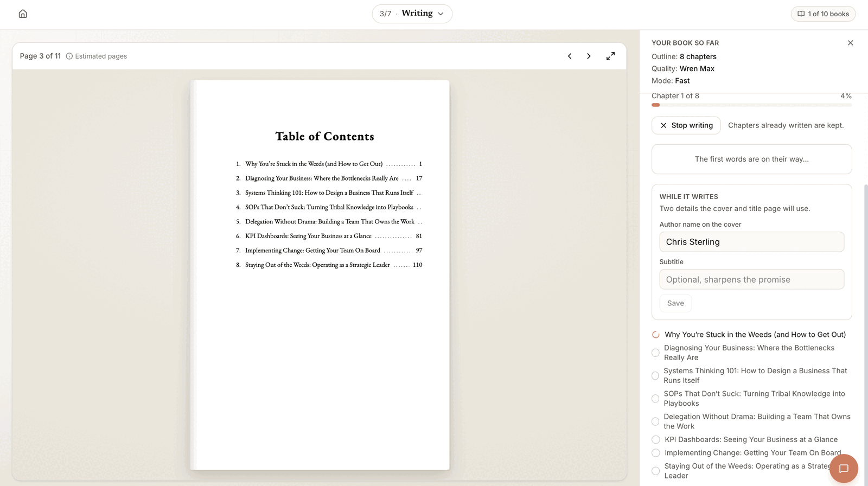Close the Your Book So Far panel
Screen dimensions: 868x486
pos(850,43)
